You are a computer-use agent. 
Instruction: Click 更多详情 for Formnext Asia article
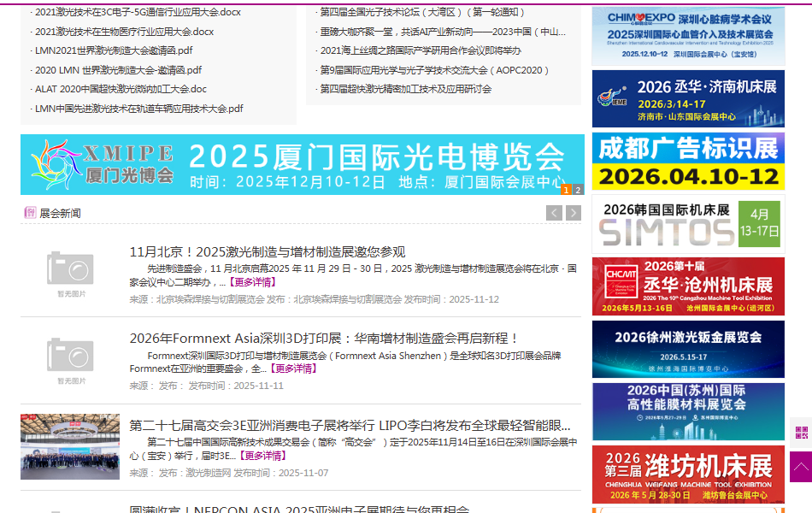[x=293, y=369]
